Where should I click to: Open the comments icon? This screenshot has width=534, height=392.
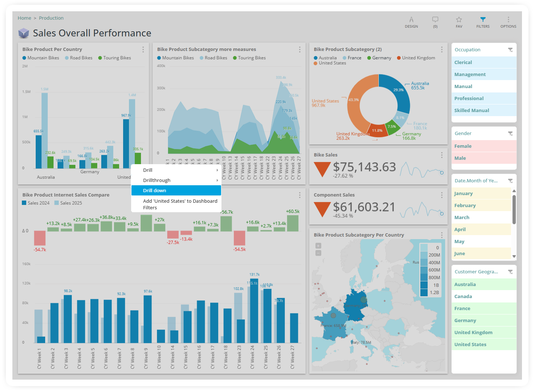[435, 20]
